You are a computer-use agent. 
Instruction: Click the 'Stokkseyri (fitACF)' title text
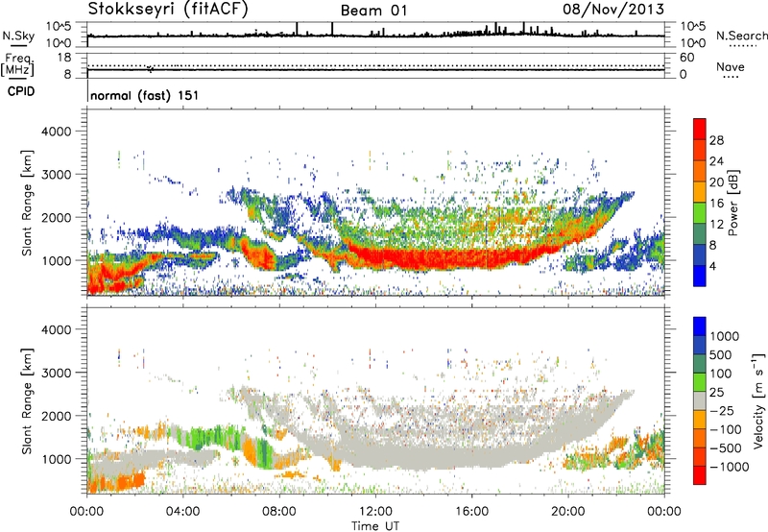(x=168, y=9)
